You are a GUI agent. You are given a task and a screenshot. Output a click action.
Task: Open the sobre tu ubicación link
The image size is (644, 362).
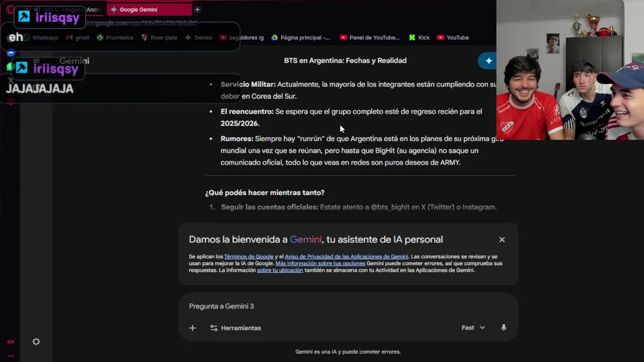(x=280, y=270)
